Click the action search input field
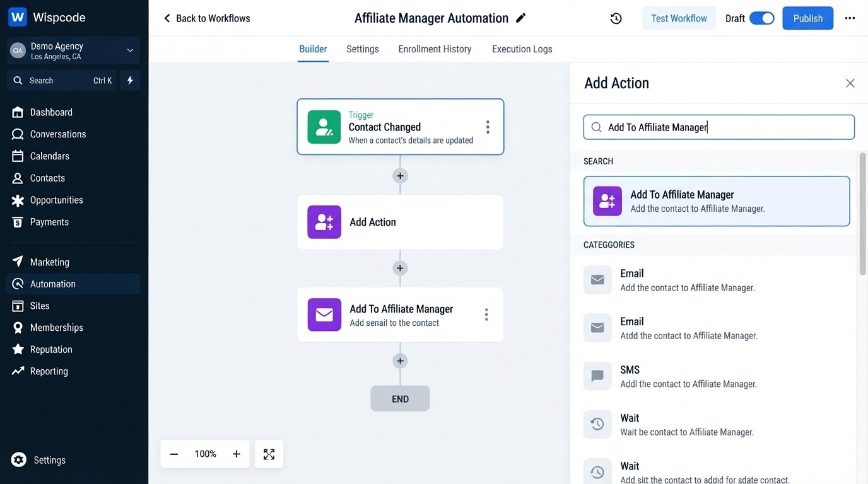This screenshot has width=868, height=484. click(719, 127)
